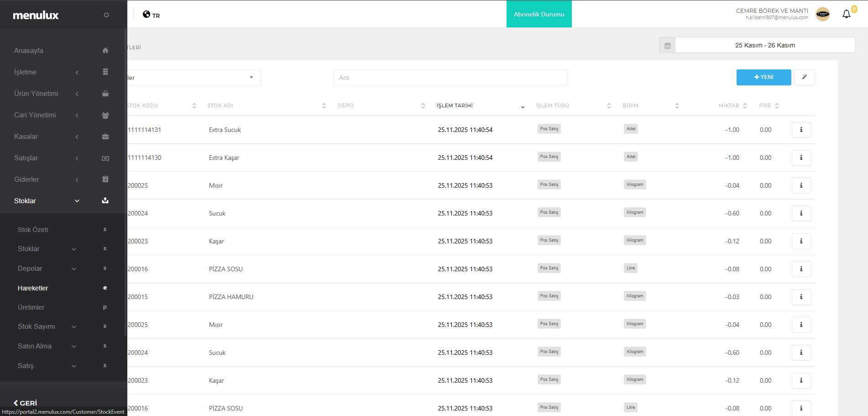Click the menulux logo
Screen dimensions: 868x416
point(36,15)
